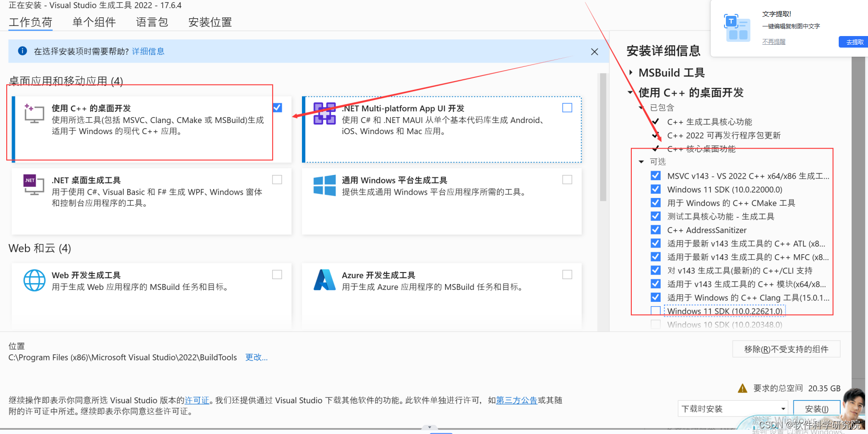Click 移除(R)不受支持的组件 button

pos(786,349)
